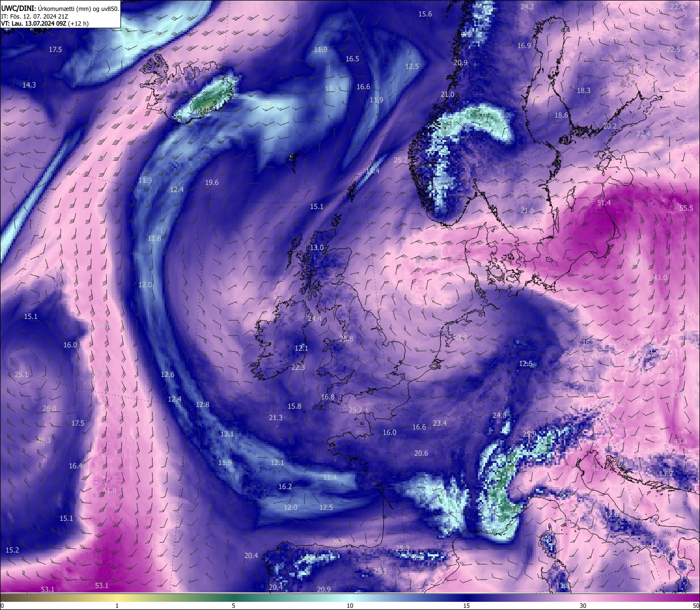Image resolution: width=700 pixels, height=610 pixels.
Task: Click the '5' label on color scale
Action: point(234,606)
